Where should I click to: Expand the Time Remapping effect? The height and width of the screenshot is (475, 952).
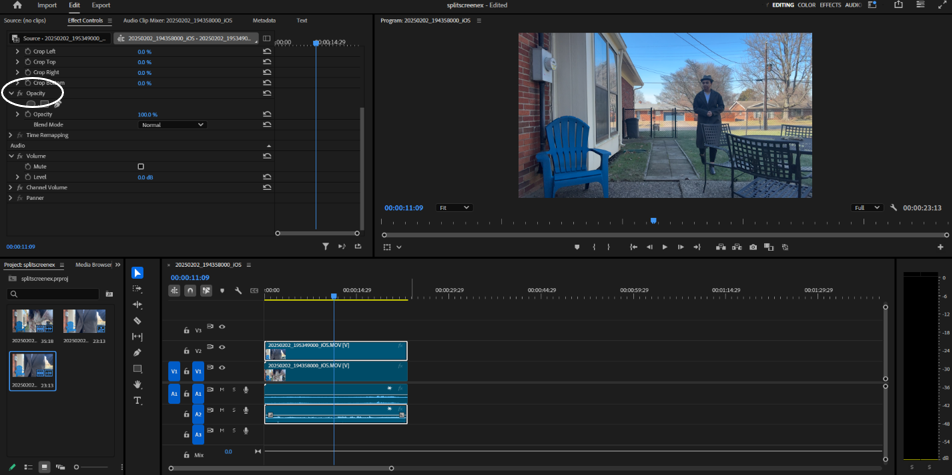click(x=11, y=135)
